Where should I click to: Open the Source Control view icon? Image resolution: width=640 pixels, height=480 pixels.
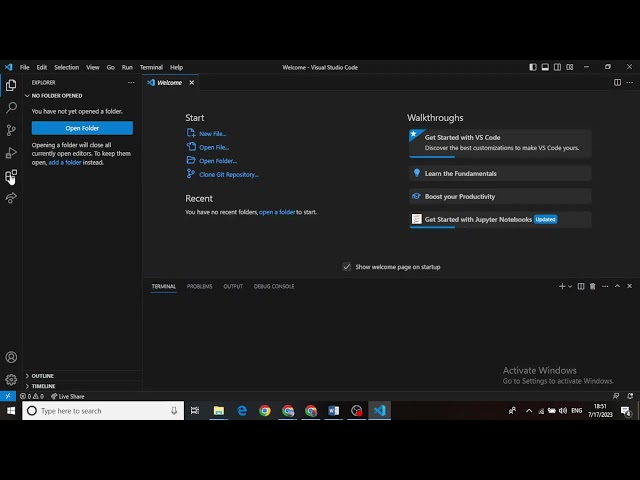[x=11, y=130]
